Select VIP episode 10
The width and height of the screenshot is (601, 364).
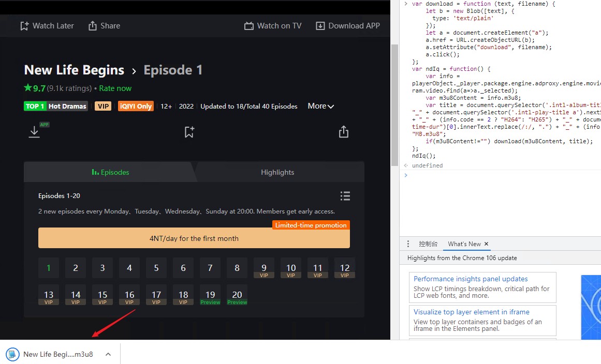coord(291,267)
